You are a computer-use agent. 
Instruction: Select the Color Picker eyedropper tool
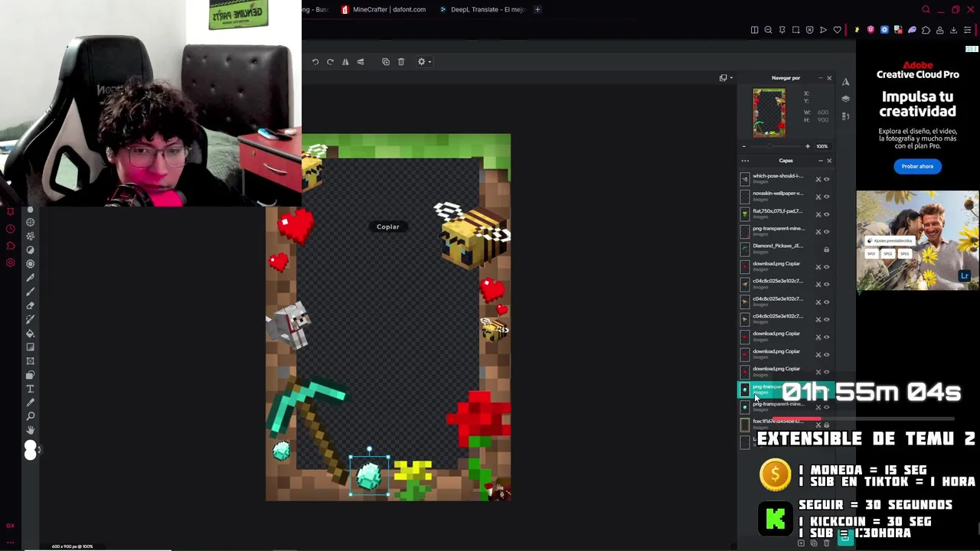coord(31,402)
